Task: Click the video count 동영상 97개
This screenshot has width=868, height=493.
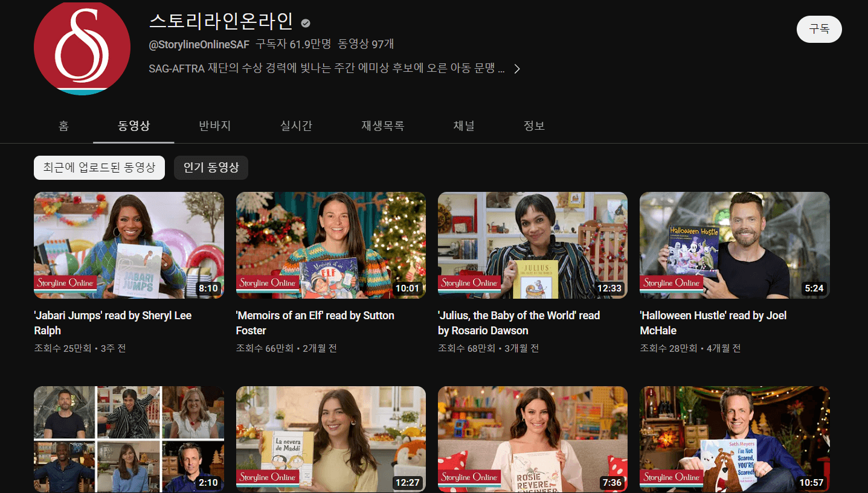Action: tap(366, 44)
